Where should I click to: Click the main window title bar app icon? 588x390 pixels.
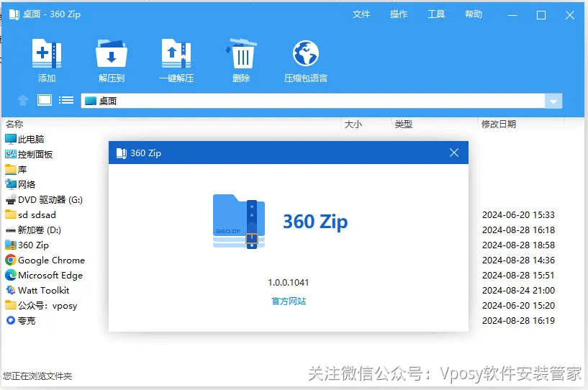pyautogui.click(x=14, y=14)
